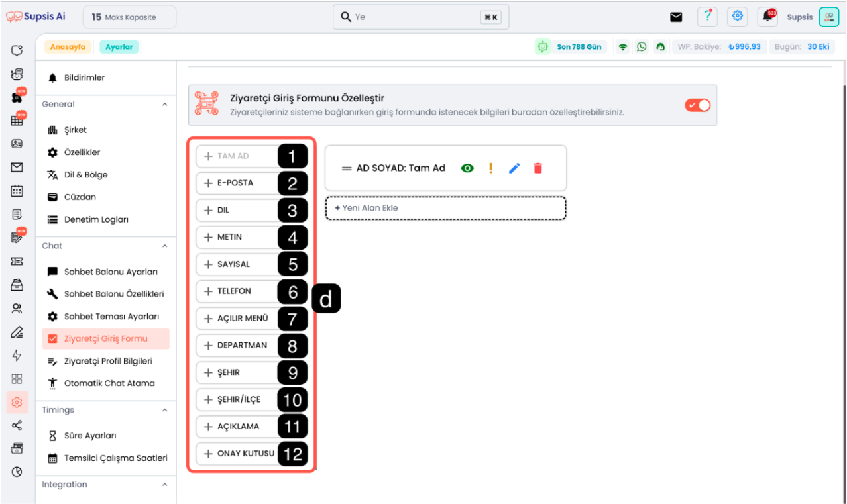Image resolution: width=847 pixels, height=504 pixels.
Task: Toggle visibility eye icon for AD SOYAD field
Action: 467,168
